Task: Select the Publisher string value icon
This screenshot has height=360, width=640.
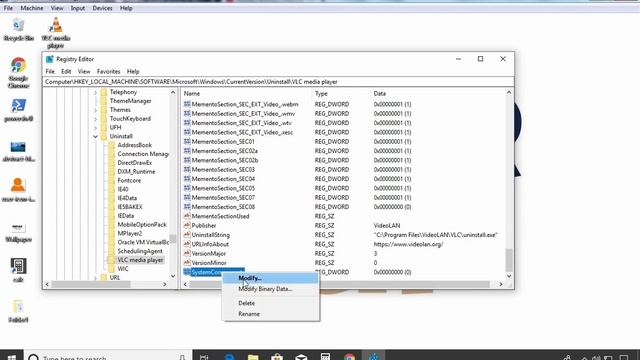Action: [x=187, y=225]
